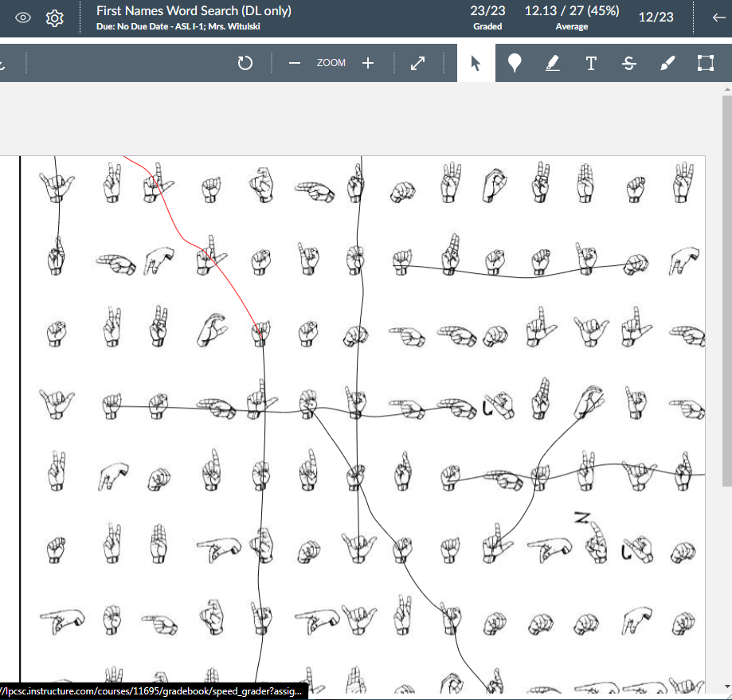Rotate the submitted document

(245, 62)
